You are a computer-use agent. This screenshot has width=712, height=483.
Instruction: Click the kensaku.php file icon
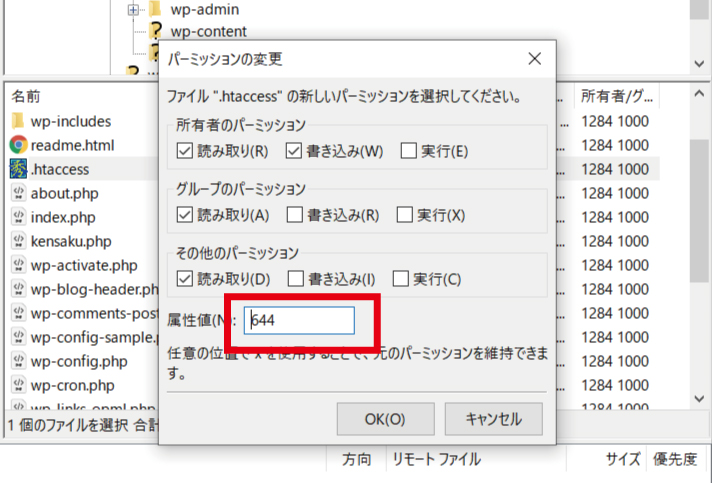coord(18,241)
